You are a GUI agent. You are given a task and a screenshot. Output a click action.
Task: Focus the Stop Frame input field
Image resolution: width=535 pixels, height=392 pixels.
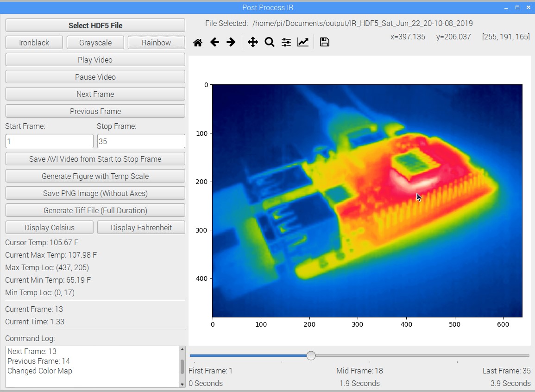pos(141,141)
